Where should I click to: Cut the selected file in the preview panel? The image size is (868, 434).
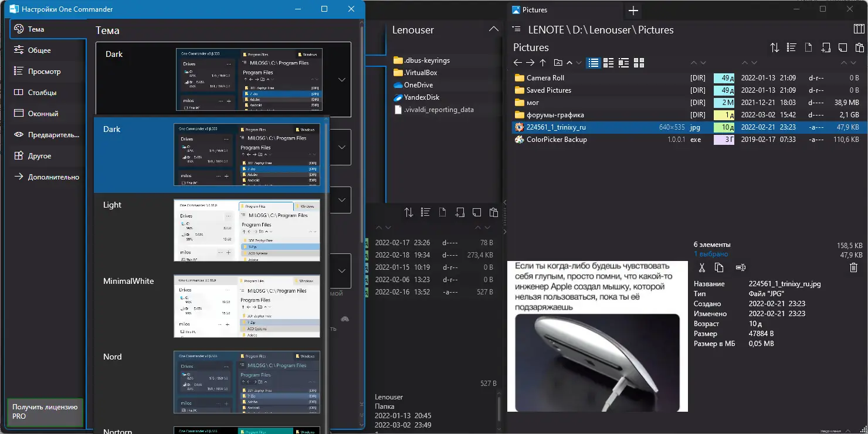tap(701, 267)
